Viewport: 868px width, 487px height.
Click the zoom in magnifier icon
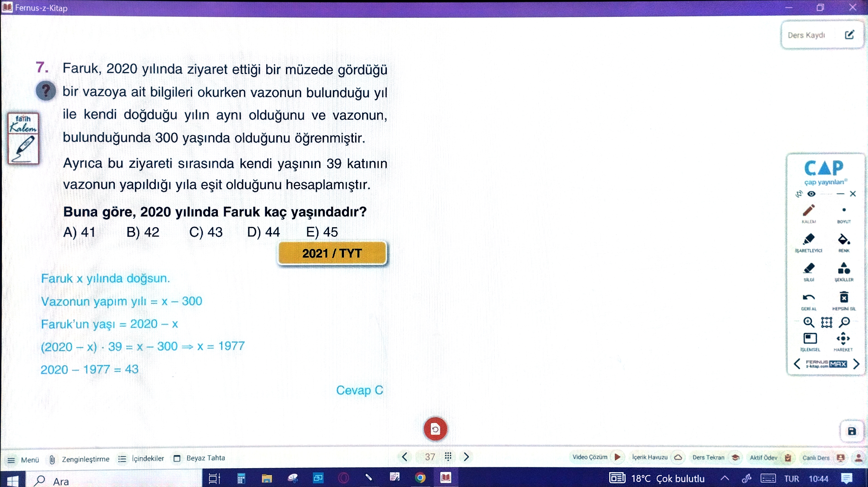(809, 323)
